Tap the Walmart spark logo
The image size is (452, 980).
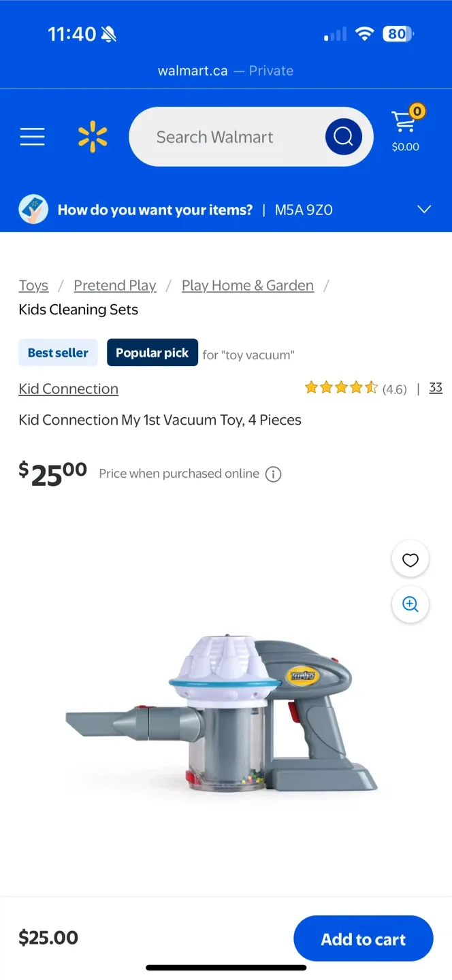pos(93,136)
